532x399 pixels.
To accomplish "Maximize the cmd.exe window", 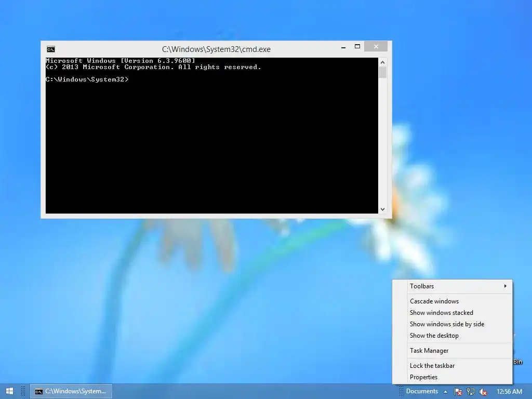I will (357, 46).
